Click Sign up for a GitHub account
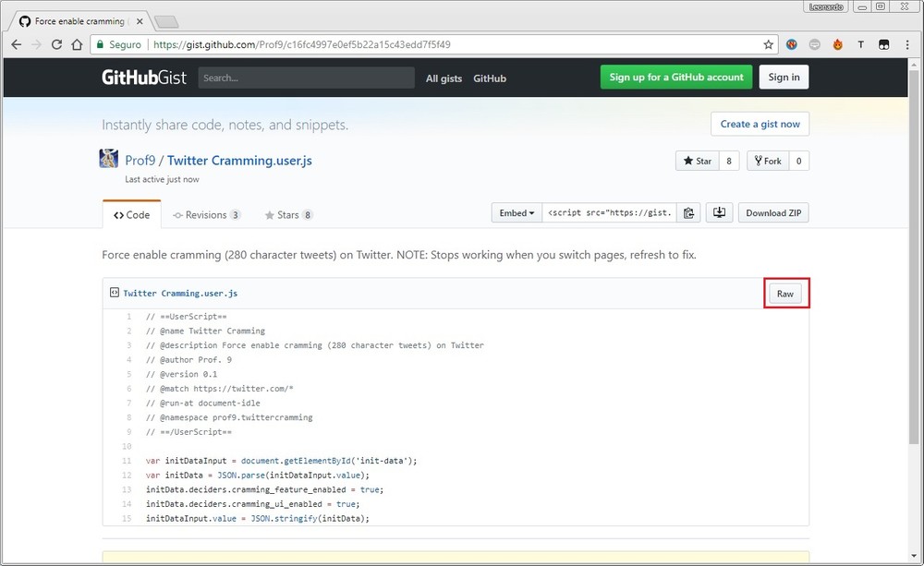This screenshot has width=924, height=566. pos(676,78)
